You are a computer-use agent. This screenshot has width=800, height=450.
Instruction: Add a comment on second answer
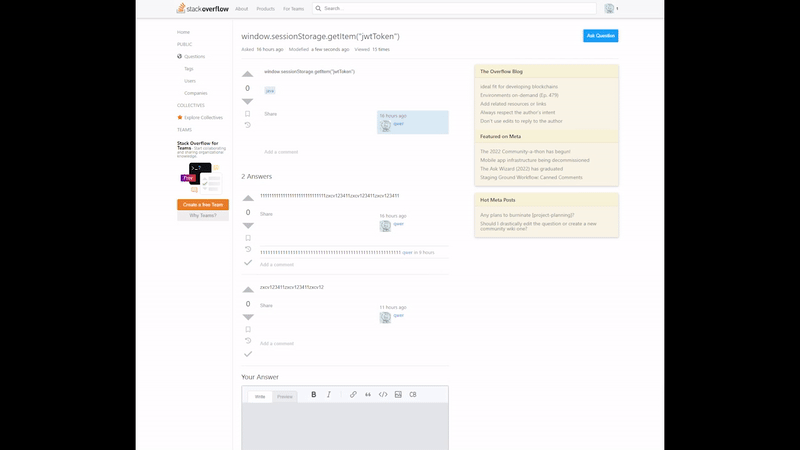point(277,343)
